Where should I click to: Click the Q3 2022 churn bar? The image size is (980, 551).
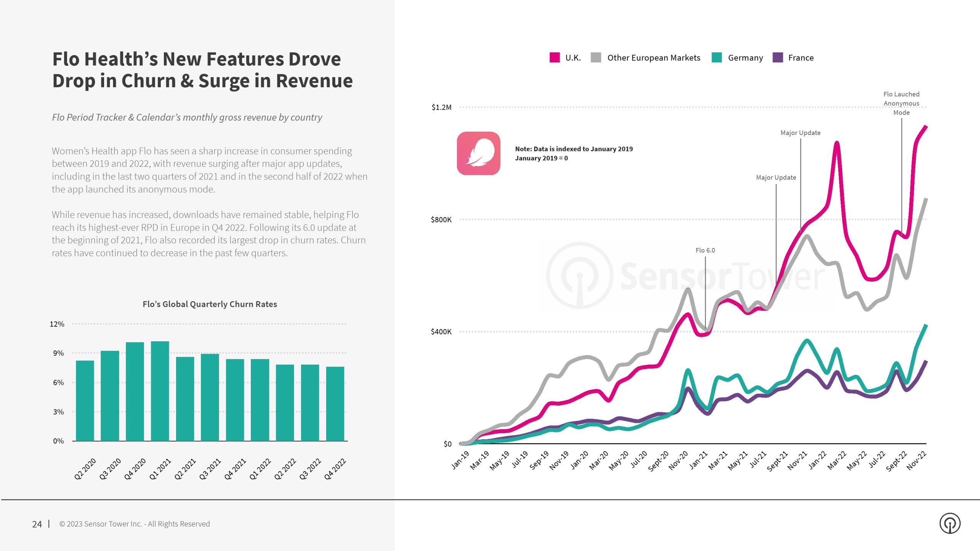tap(310, 403)
